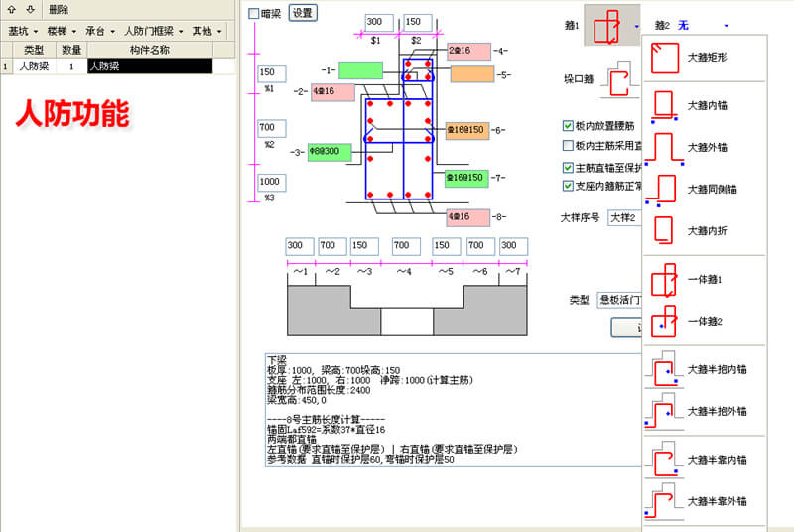Select the 大箍半抱内锚 stirrup icon
Image resolution: width=794 pixels, height=532 pixels.
665,369
